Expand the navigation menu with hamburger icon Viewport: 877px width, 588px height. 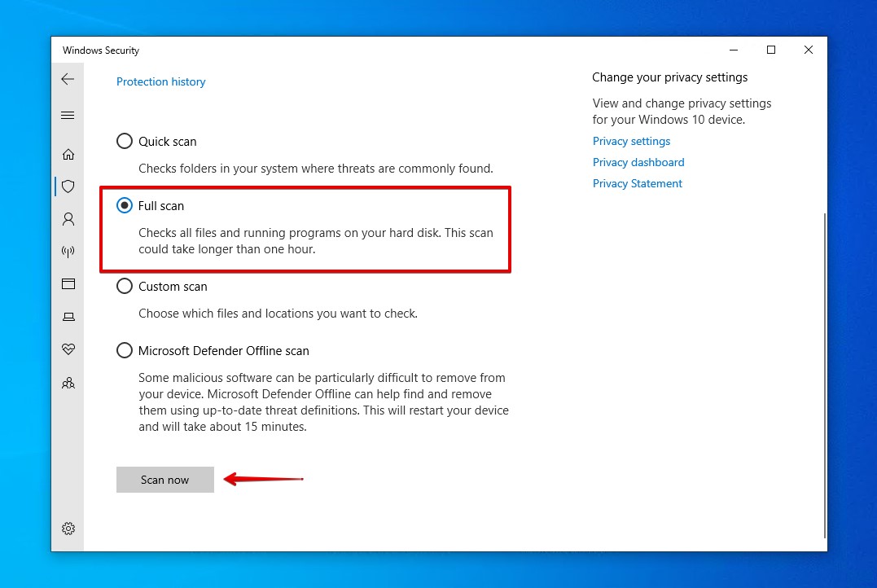click(x=68, y=115)
